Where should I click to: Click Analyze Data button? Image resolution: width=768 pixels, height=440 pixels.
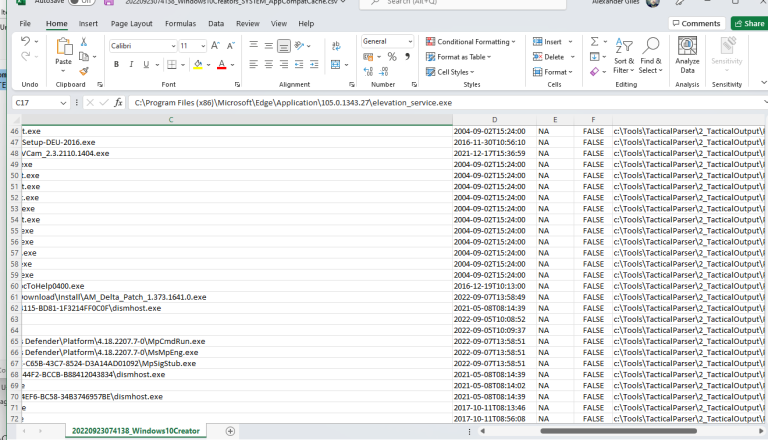687,56
